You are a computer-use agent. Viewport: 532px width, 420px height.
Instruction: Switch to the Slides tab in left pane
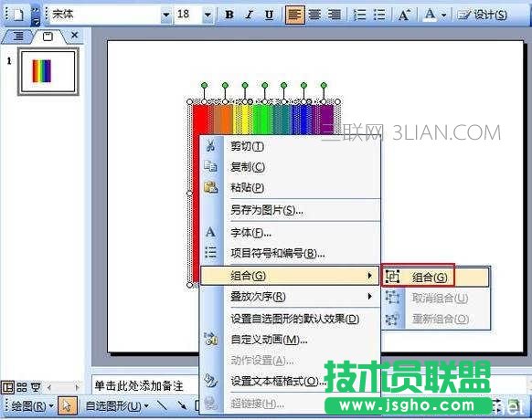click(48, 37)
